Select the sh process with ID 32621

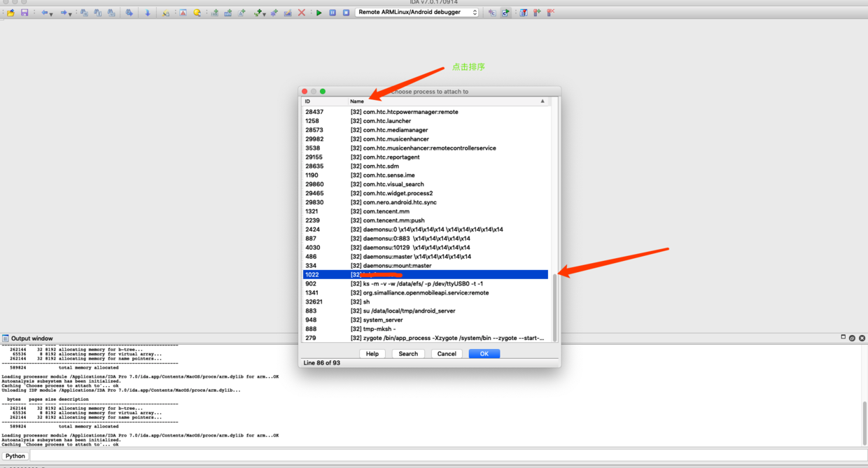pos(426,302)
